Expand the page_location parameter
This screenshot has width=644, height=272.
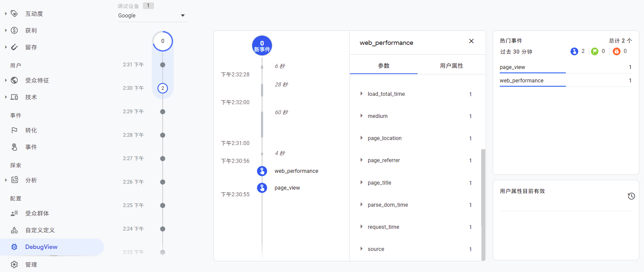click(361, 138)
